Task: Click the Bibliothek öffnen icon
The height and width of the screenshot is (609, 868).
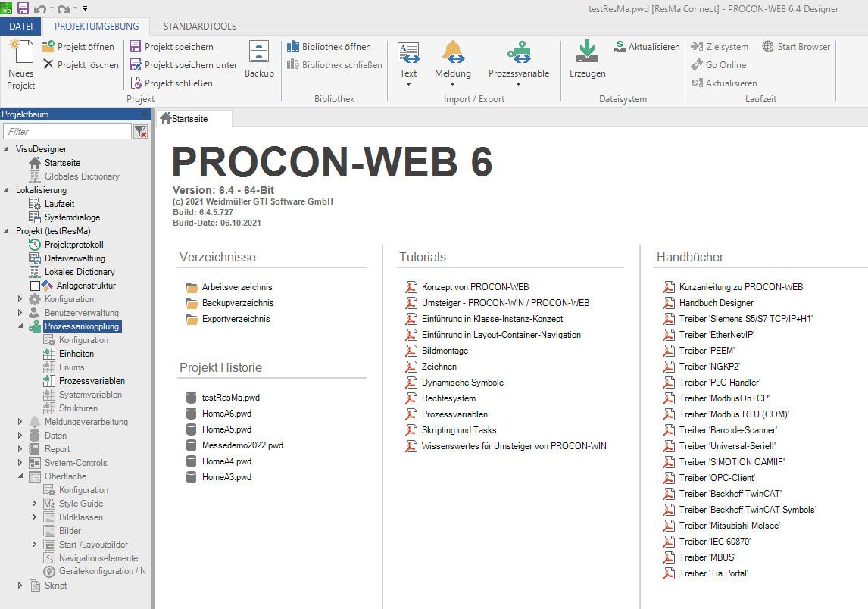Action: click(294, 47)
